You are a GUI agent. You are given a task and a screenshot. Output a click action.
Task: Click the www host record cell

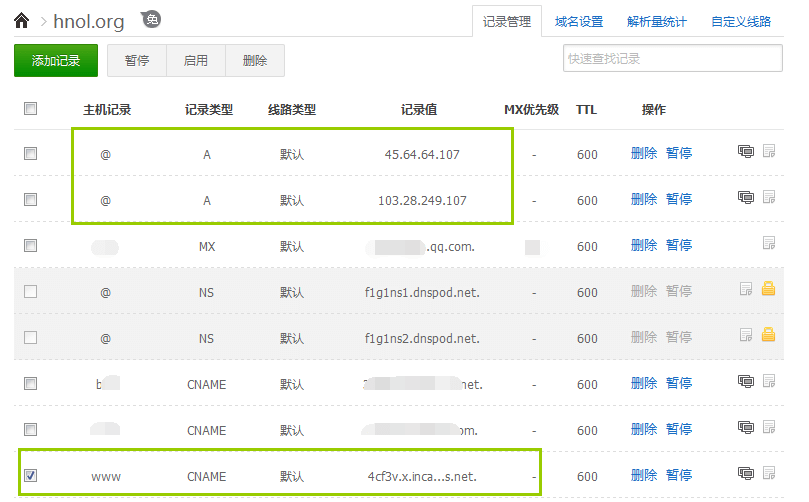click(x=106, y=477)
